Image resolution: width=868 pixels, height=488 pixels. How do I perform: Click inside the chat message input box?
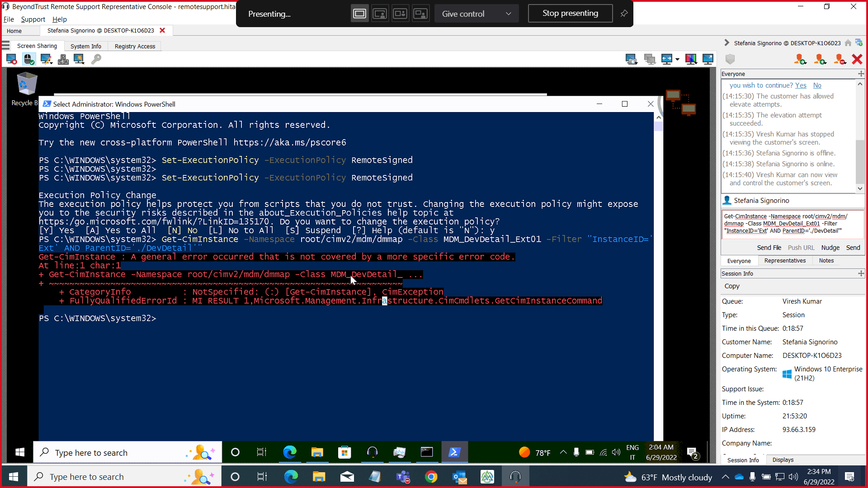click(x=791, y=224)
